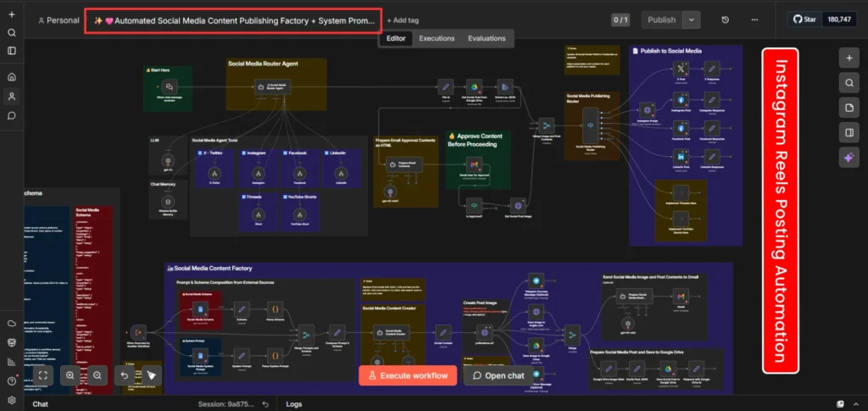Image resolution: width=868 pixels, height=411 pixels.
Task: Click the fit-to-view zoom icon
Action: (x=43, y=375)
